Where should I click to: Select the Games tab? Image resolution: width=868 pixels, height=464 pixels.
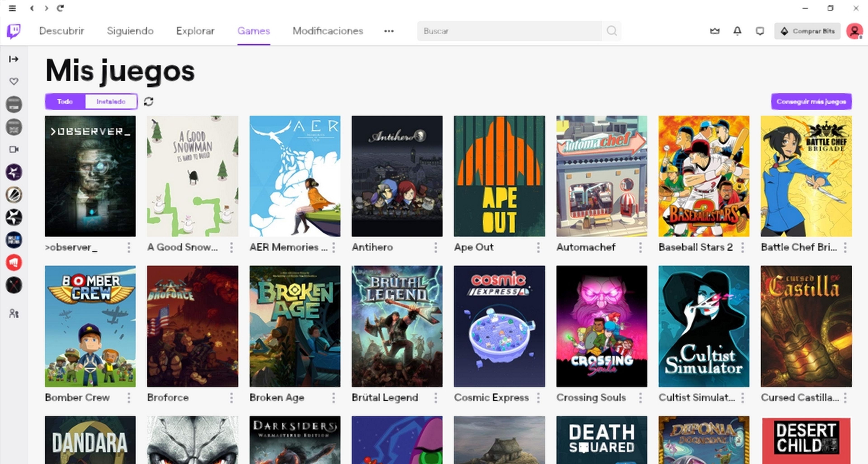pos(254,31)
